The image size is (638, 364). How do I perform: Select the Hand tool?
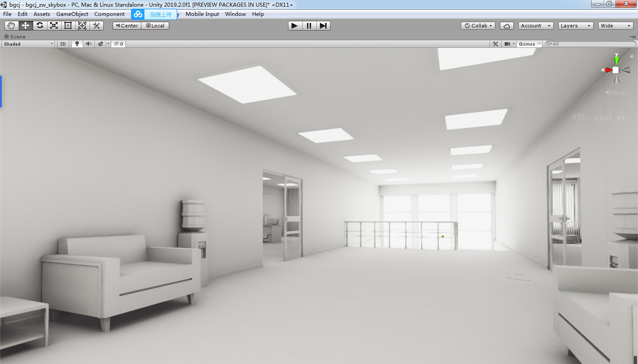(12, 26)
